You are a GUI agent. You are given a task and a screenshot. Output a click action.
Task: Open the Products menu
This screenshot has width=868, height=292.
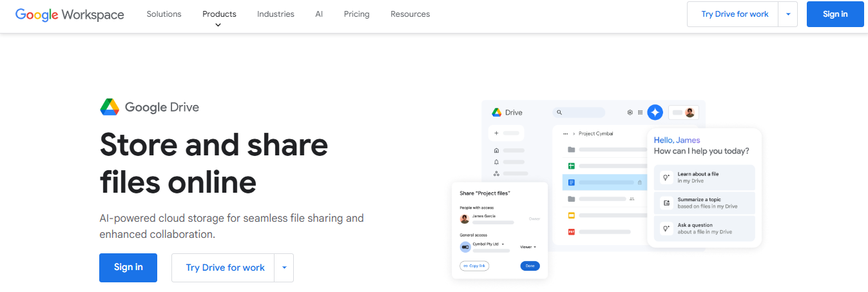pos(219,14)
